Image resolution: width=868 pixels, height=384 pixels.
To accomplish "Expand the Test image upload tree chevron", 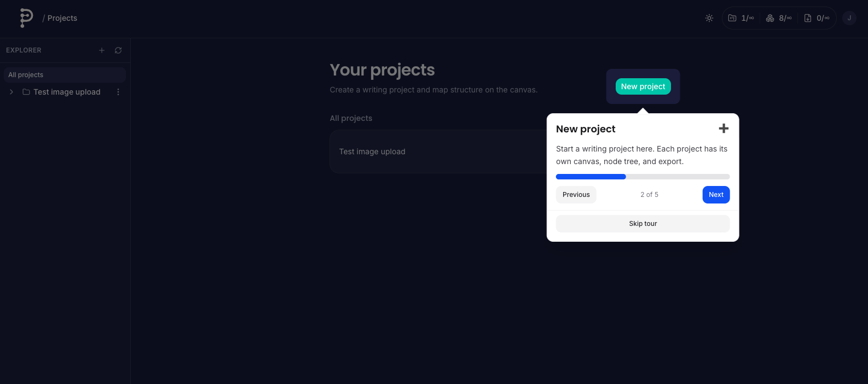I will [11, 92].
